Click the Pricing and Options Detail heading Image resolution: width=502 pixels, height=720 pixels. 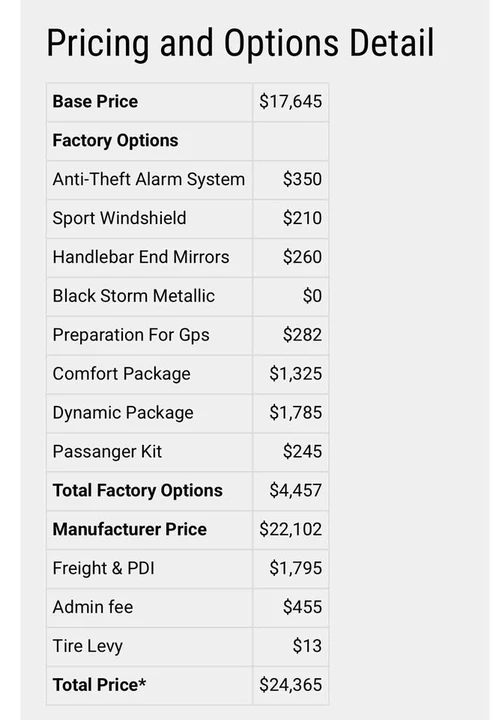coord(240,43)
